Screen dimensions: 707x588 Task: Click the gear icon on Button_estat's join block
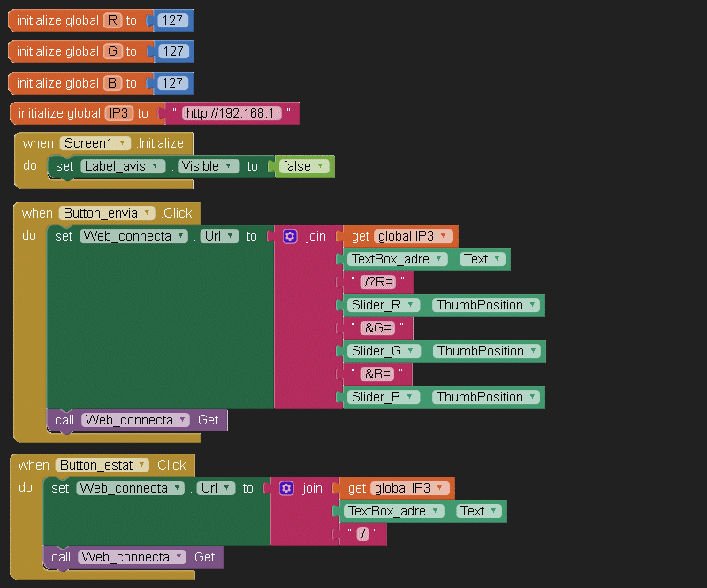pyautogui.click(x=286, y=488)
